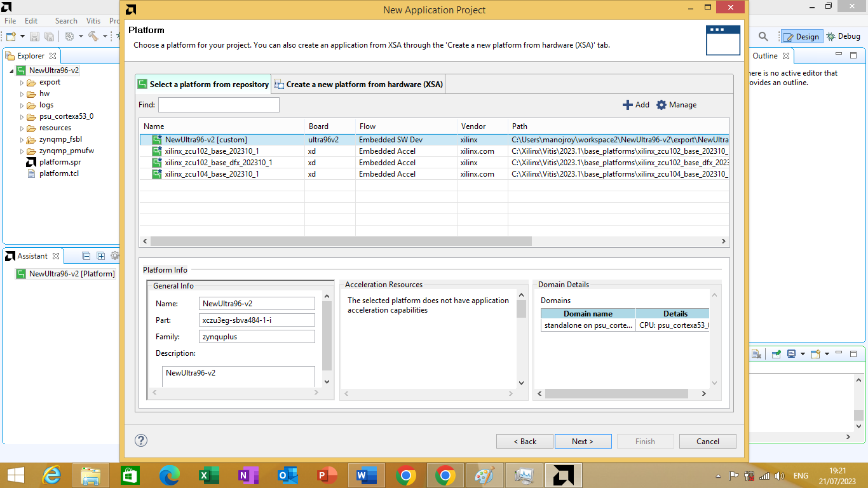Screen dimensions: 868x488
Task: Click Open Console icon in console toolbar
Action: pyautogui.click(x=815, y=354)
